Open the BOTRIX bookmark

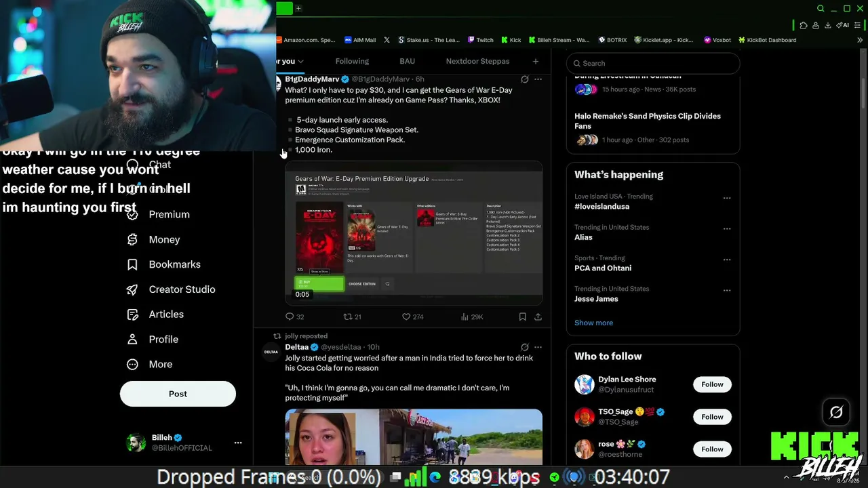tap(612, 40)
